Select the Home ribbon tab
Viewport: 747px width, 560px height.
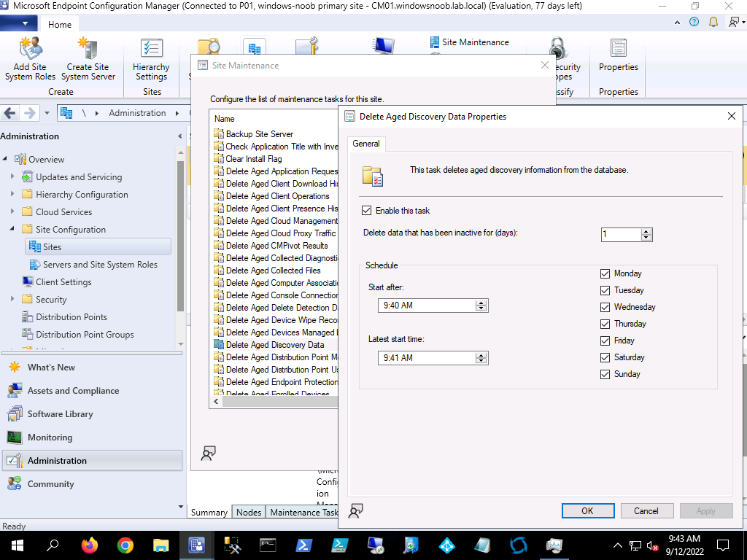tap(60, 24)
